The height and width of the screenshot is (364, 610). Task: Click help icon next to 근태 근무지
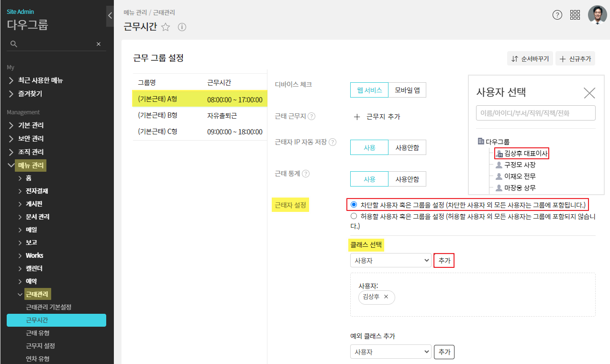click(x=311, y=116)
